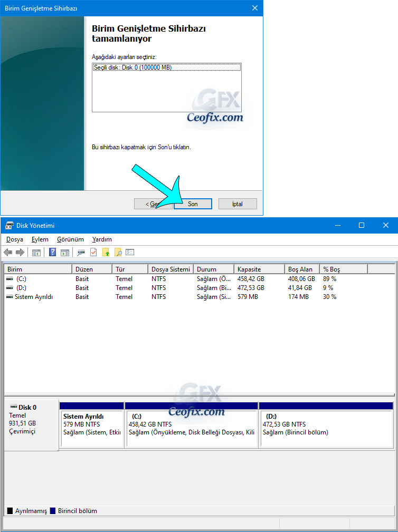The height and width of the screenshot is (532, 398).
Task: Click the İptal button in the wizard
Action: 238,204
